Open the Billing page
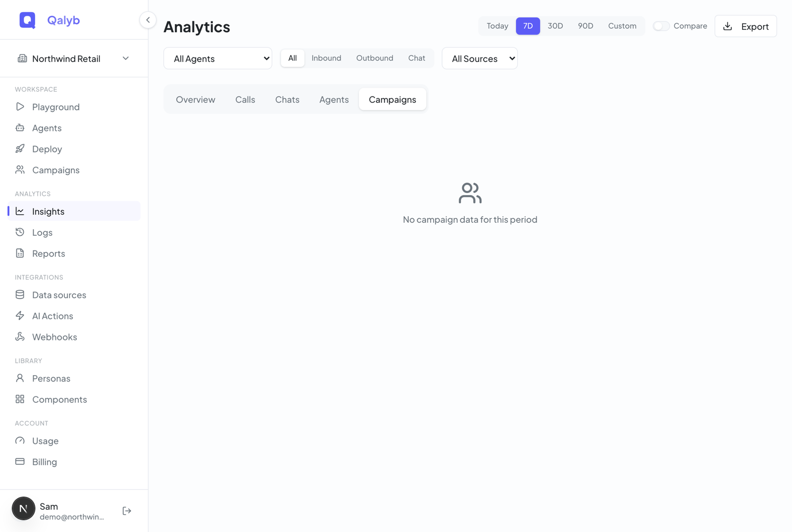792x532 pixels. [x=74, y=462]
